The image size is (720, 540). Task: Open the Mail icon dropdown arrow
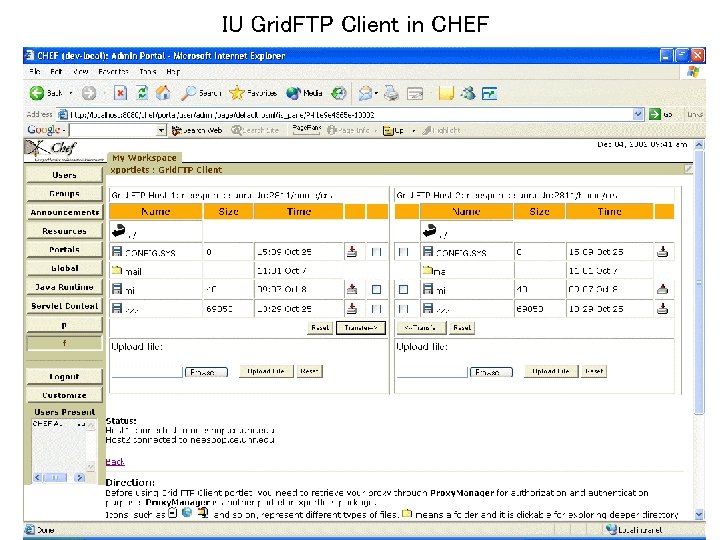click(376, 93)
